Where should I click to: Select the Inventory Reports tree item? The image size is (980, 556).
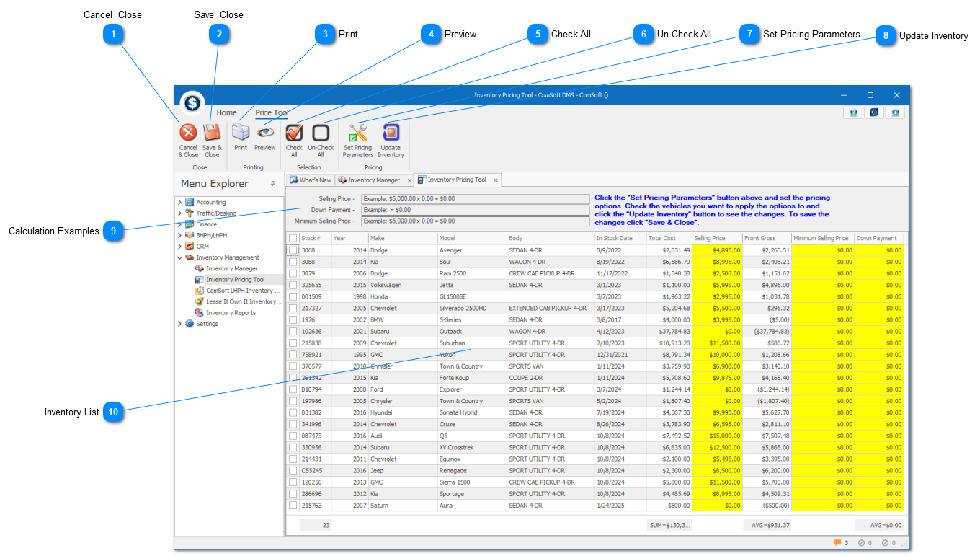(x=231, y=313)
